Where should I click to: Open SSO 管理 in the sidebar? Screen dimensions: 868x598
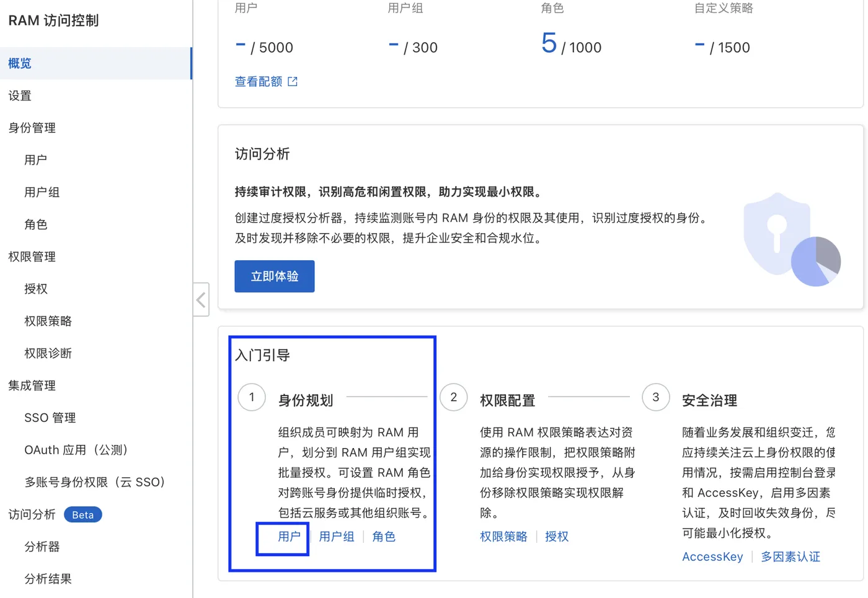(50, 418)
